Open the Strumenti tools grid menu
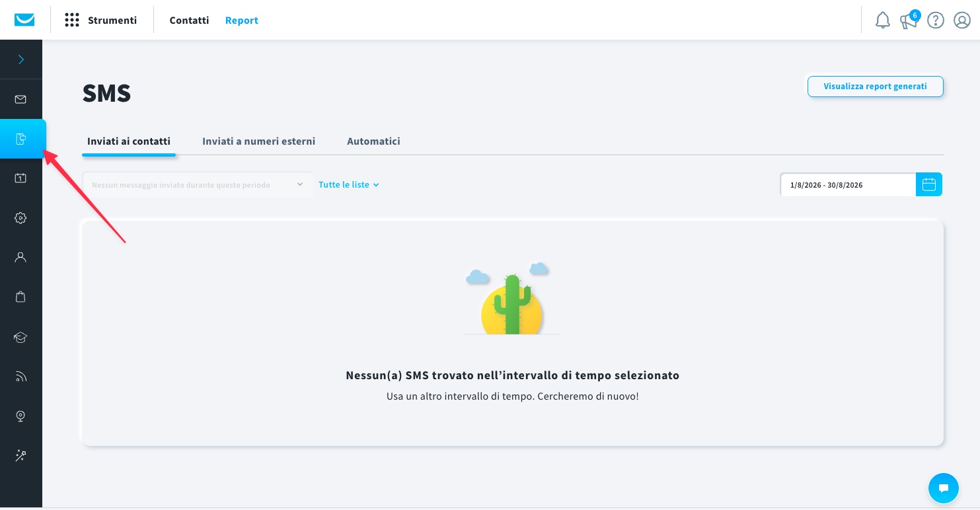 pos(101,20)
